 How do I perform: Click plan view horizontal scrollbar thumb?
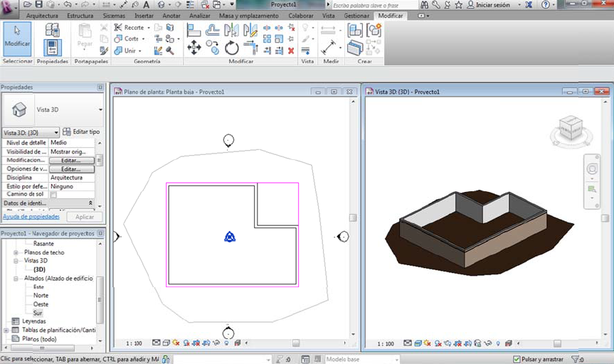tap(296, 343)
